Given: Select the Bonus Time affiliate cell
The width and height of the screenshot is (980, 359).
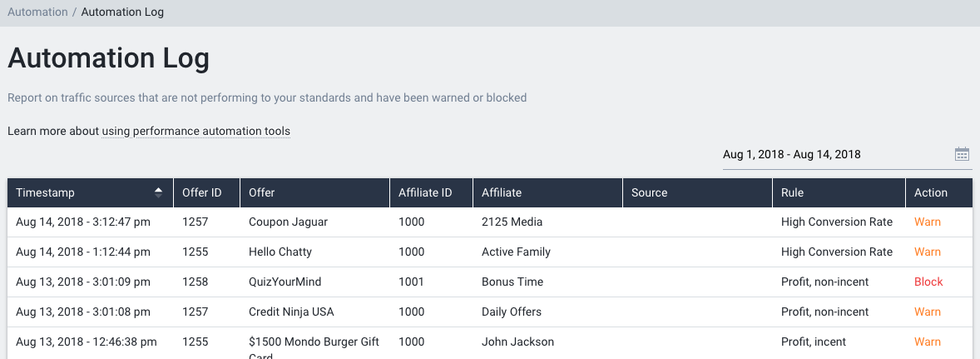Looking at the screenshot, I should click(x=548, y=282).
